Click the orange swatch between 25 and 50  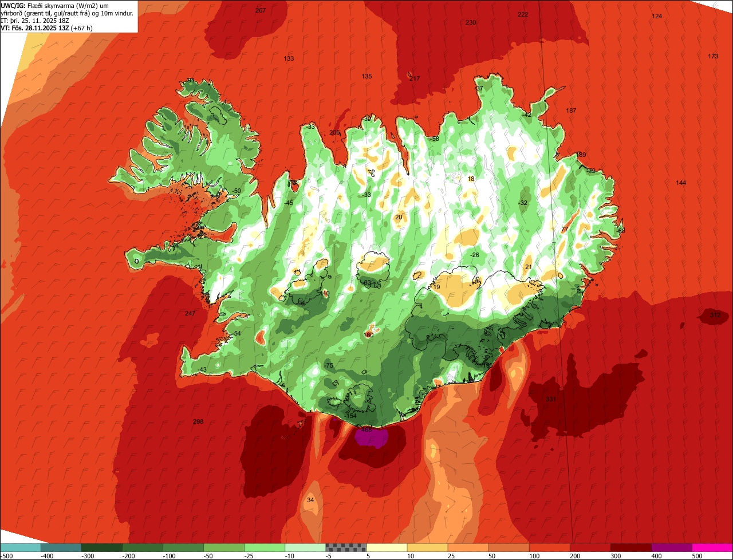coord(468,547)
